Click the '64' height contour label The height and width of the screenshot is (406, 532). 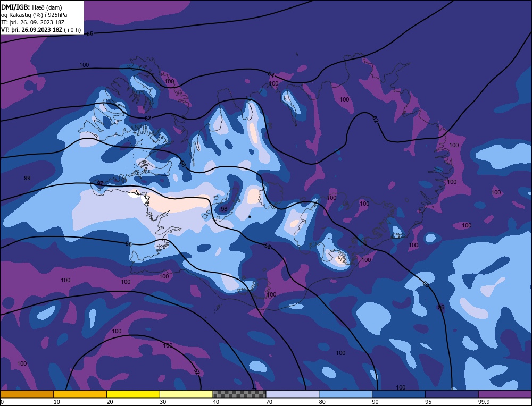[271, 74]
